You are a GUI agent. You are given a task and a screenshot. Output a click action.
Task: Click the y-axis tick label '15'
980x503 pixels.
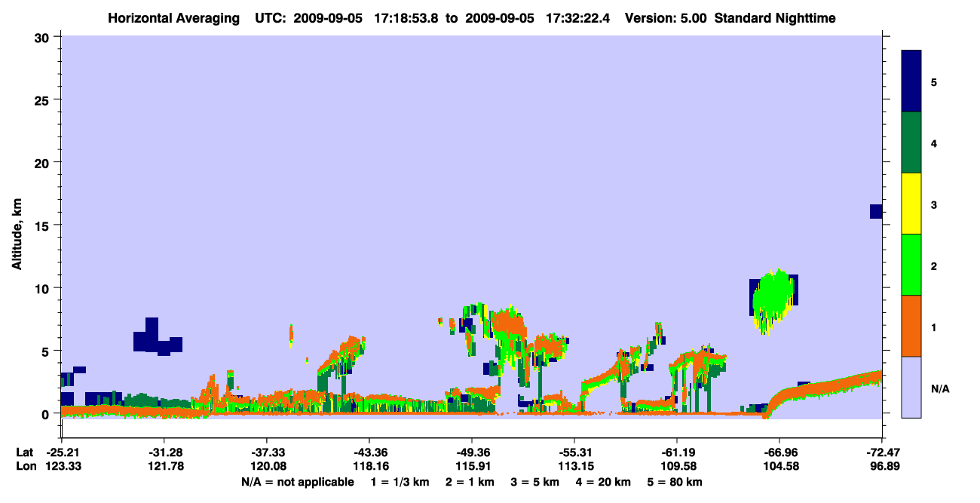(x=42, y=225)
